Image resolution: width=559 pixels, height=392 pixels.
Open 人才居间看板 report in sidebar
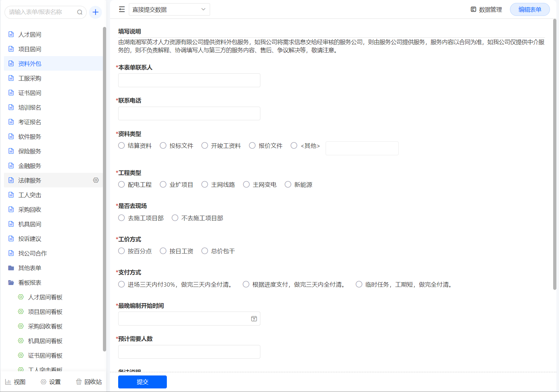click(45, 297)
